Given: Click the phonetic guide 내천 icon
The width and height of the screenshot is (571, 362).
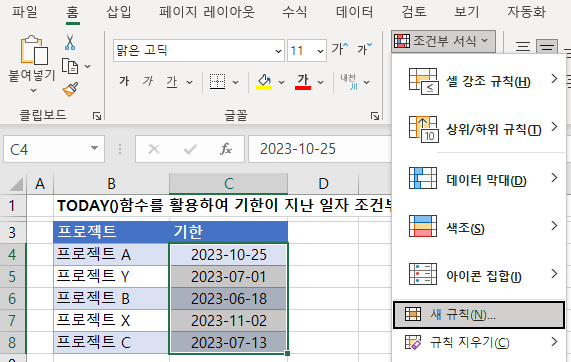Looking at the screenshot, I should pyautogui.click(x=349, y=82).
